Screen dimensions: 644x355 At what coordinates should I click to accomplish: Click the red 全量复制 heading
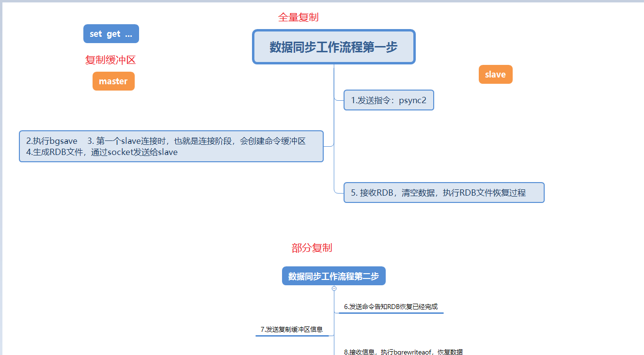coord(298,17)
